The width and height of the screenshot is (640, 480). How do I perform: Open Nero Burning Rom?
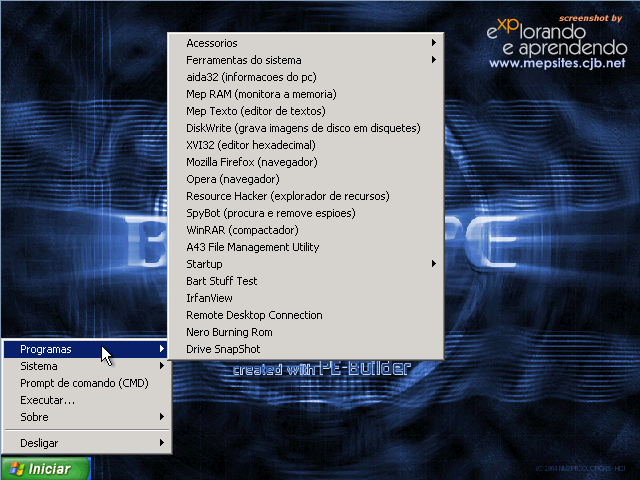click(305, 332)
